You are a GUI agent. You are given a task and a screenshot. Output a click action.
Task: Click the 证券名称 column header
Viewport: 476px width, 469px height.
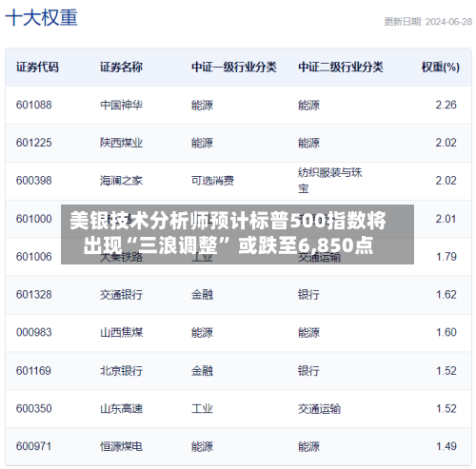point(121,67)
